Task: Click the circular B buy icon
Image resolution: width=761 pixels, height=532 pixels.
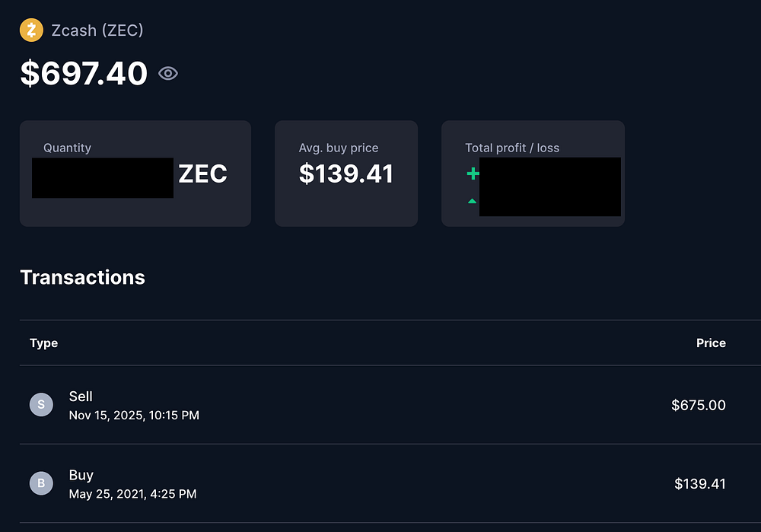Action: point(41,483)
